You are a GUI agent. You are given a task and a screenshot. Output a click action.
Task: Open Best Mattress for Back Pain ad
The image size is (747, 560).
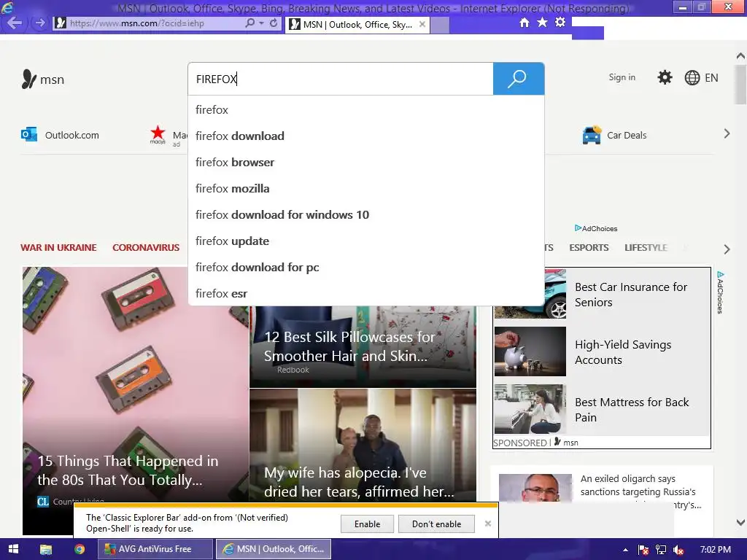[602, 410]
